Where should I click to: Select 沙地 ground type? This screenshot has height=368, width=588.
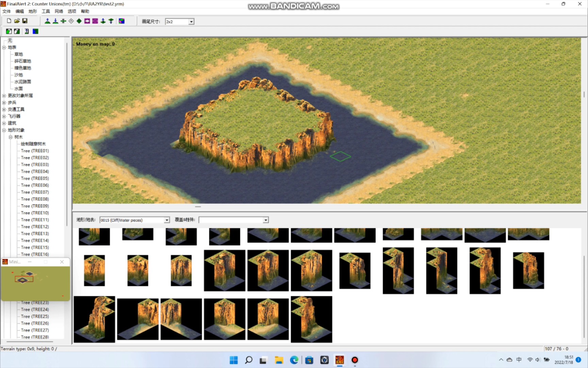[x=18, y=75]
